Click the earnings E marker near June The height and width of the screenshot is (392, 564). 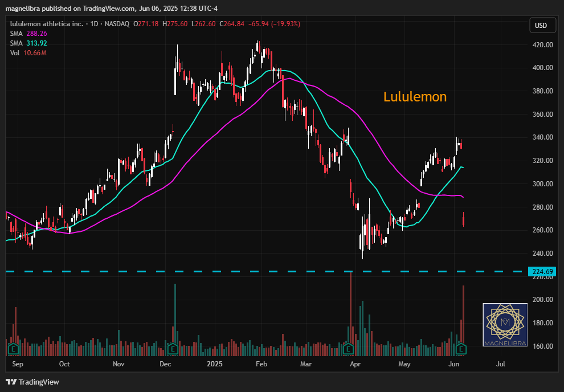click(461, 349)
